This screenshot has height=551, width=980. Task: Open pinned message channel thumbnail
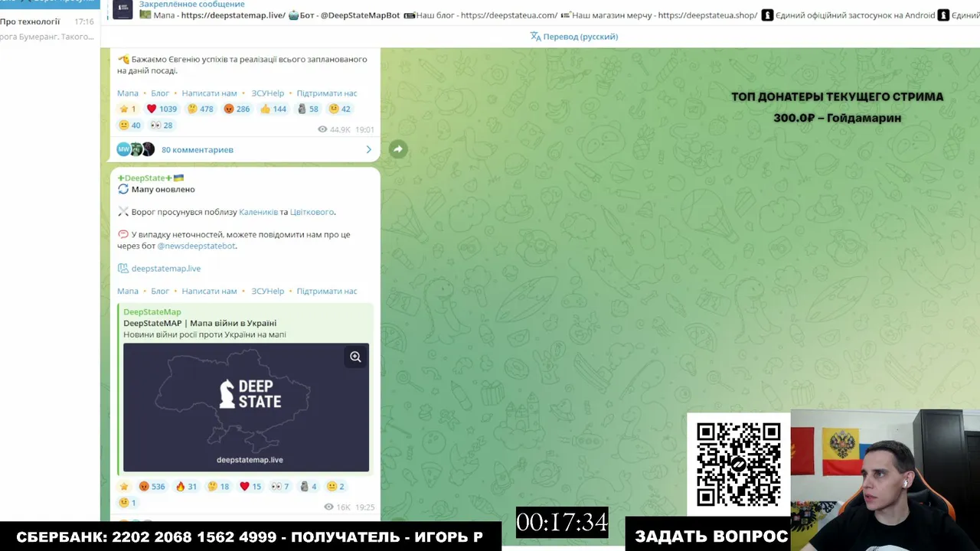(122, 9)
